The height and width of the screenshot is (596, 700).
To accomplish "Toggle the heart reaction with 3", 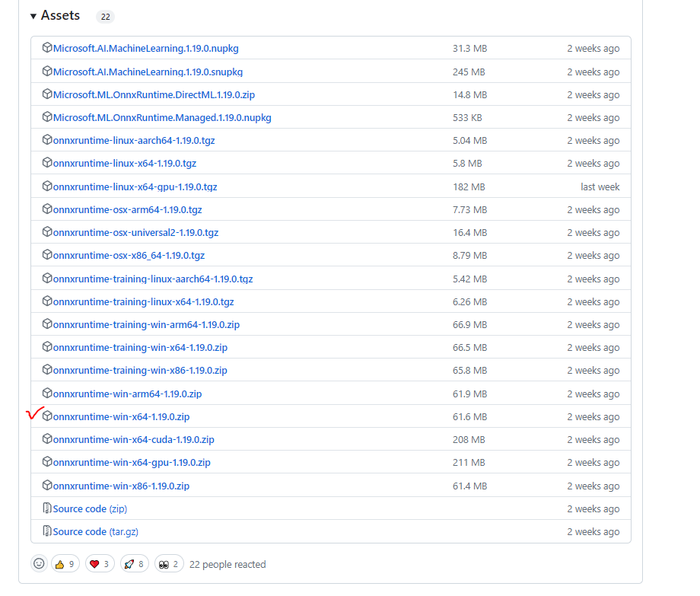I will pyautogui.click(x=100, y=564).
